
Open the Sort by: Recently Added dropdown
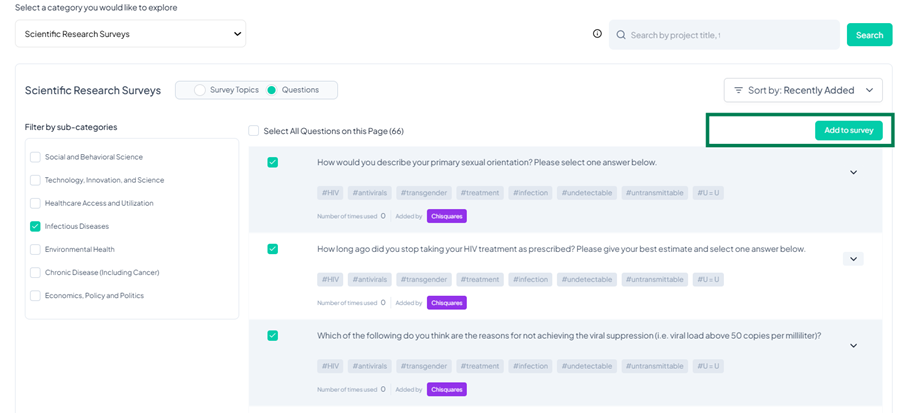(x=803, y=90)
